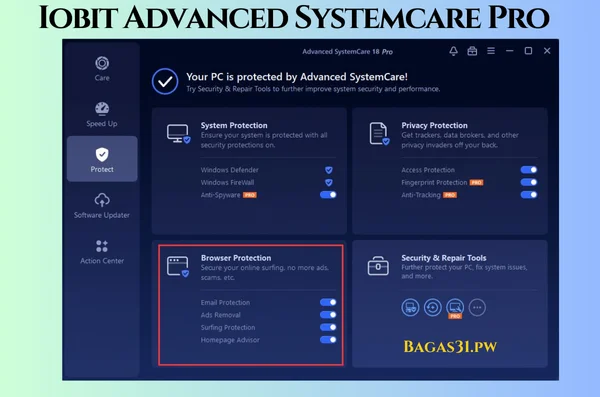This screenshot has width=600, height=397.
Task: Click the Security & Repair Tools heading
Action: click(444, 258)
